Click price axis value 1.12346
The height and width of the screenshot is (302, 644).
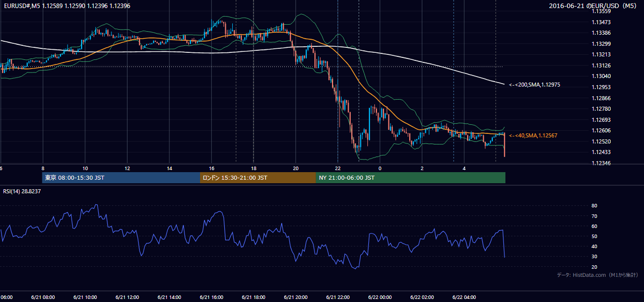click(x=601, y=163)
